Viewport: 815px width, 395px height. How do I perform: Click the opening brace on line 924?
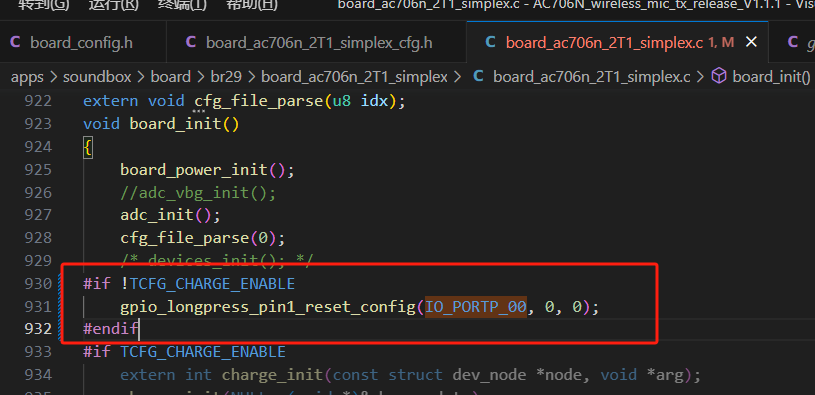(87, 147)
